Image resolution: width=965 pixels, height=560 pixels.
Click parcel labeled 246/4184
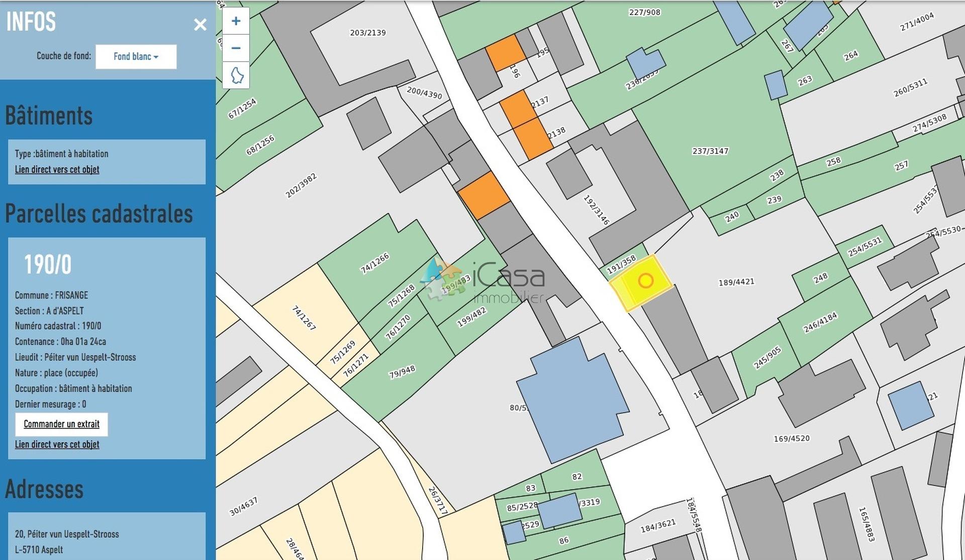[x=820, y=322]
